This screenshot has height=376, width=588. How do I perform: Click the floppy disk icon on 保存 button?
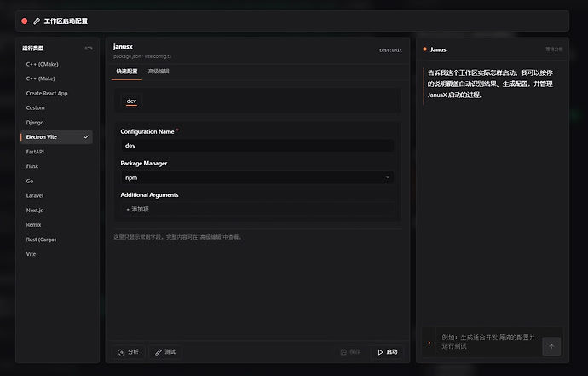click(343, 352)
